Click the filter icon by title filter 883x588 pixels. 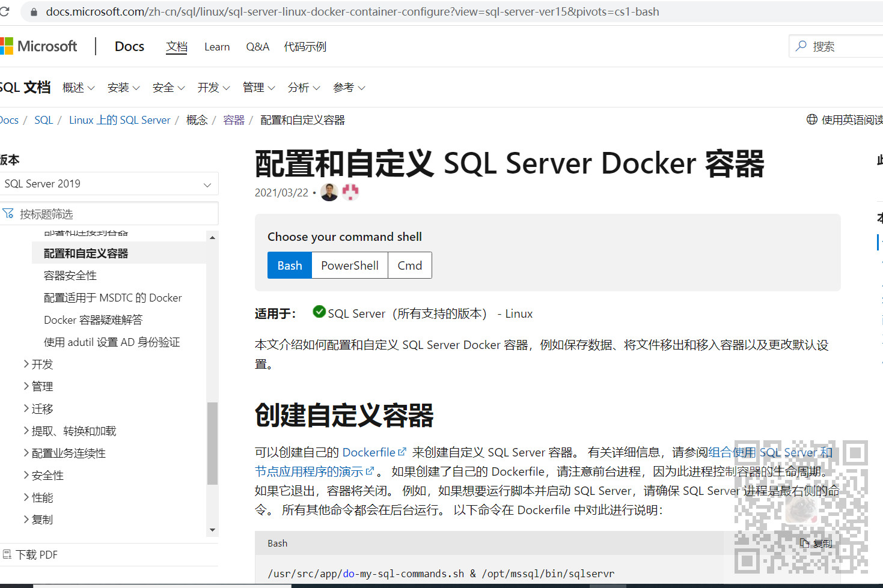(8, 214)
